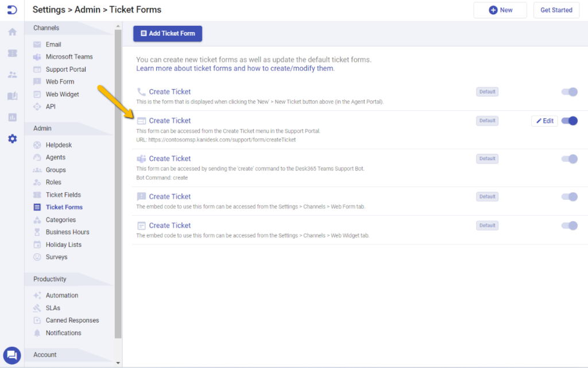This screenshot has width=588, height=368.
Task: Click the Support Portal form URL text
Action: tap(216, 140)
